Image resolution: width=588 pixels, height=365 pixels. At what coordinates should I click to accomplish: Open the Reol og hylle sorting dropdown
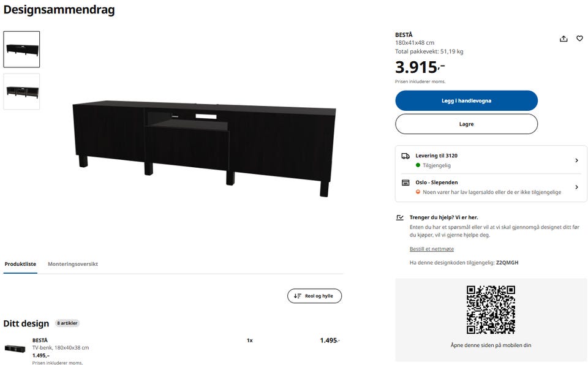click(x=314, y=296)
